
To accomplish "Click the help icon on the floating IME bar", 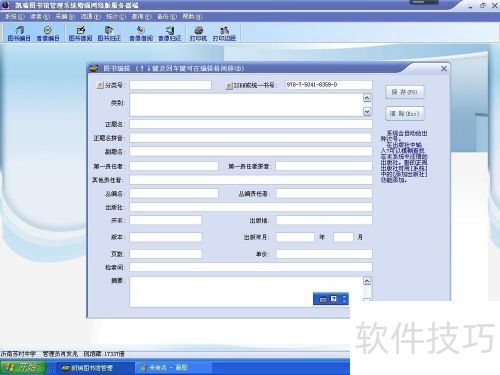I will 334,299.
